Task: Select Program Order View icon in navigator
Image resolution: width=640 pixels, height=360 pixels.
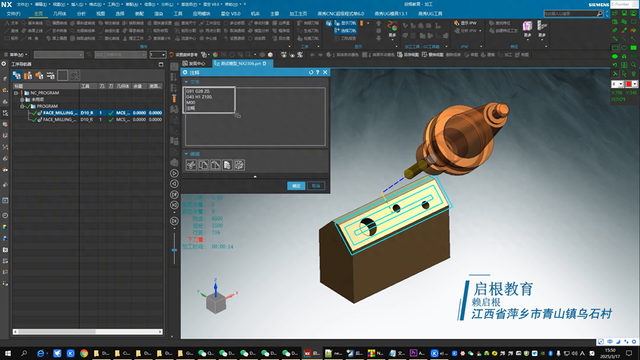Action: [17, 75]
